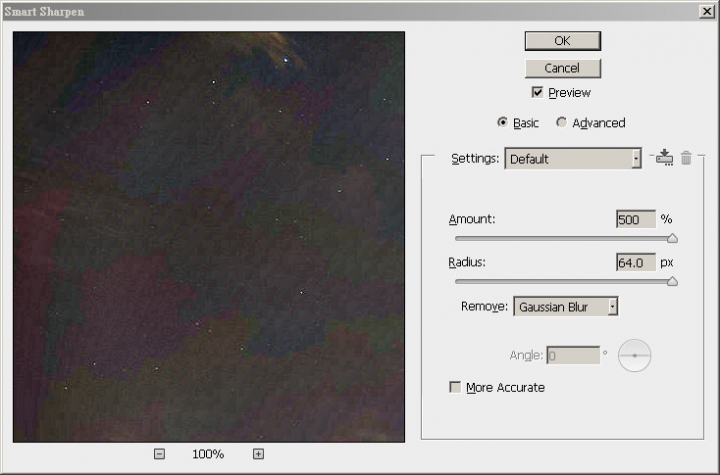Click the Radius value field showing 64.0
Image resolution: width=720 pixels, height=475 pixels.
[x=636, y=262]
